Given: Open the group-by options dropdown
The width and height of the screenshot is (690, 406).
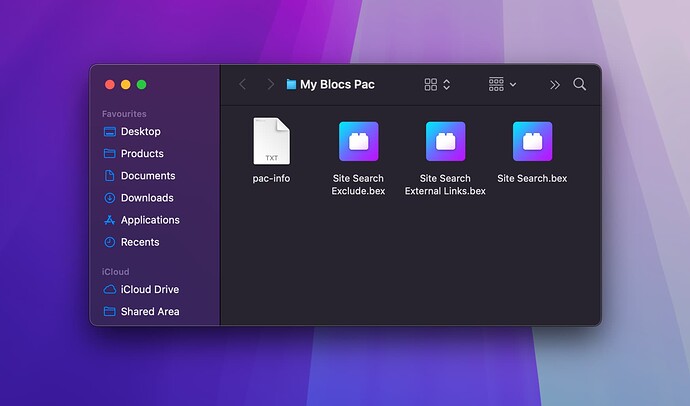Looking at the screenshot, I should click(x=502, y=85).
